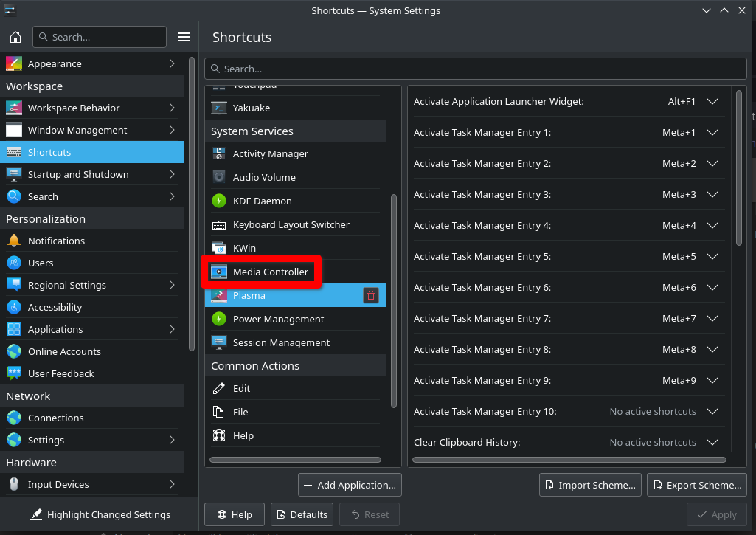Open the Accessibility settings page

[91, 307]
